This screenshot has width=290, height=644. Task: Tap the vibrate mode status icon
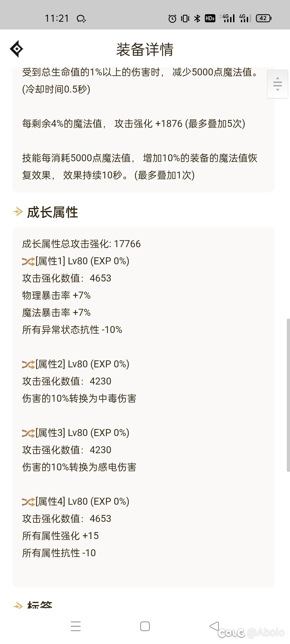[x=185, y=18]
